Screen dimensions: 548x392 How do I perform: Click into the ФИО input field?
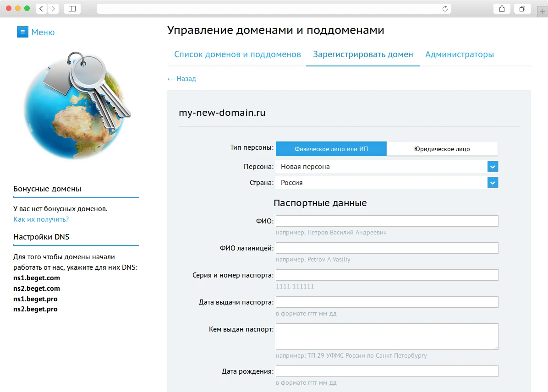coord(387,221)
